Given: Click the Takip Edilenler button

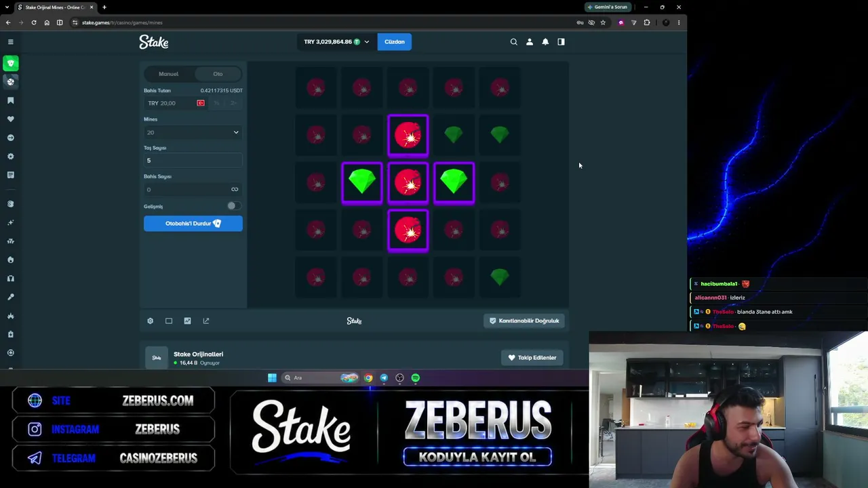Looking at the screenshot, I should point(532,358).
